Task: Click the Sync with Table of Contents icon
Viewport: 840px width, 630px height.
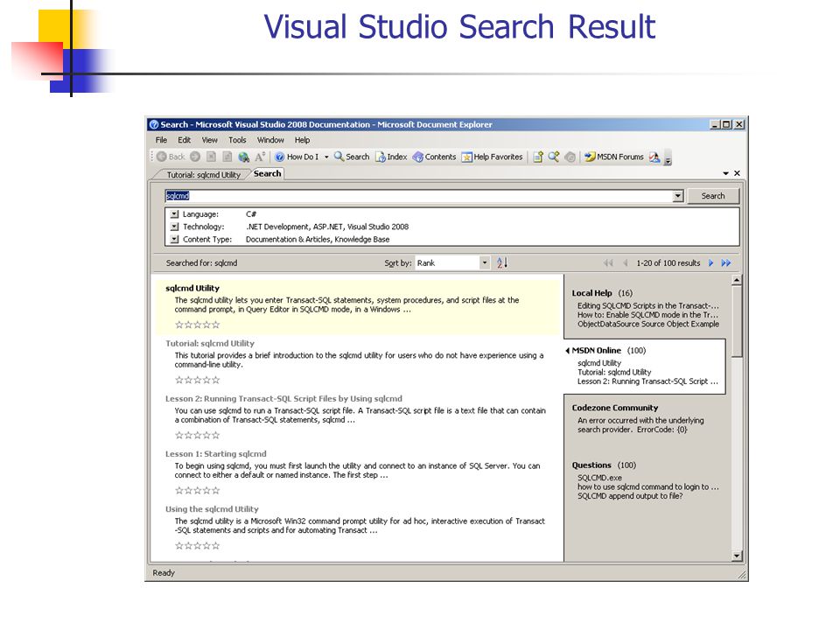Action: 570,157
